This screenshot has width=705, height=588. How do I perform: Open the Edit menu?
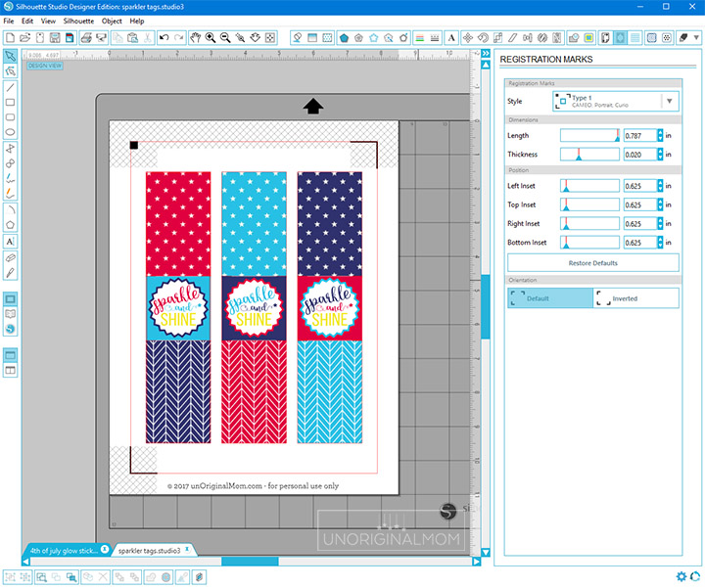(x=27, y=22)
